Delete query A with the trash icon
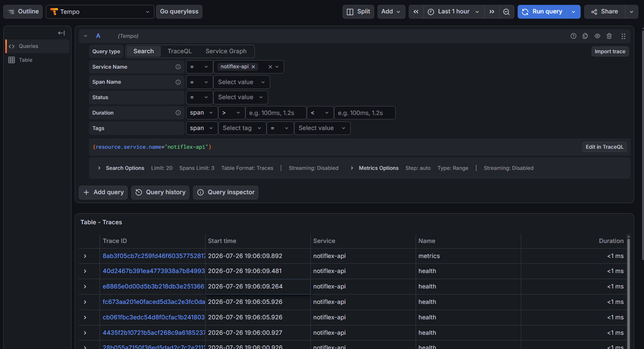 point(609,36)
